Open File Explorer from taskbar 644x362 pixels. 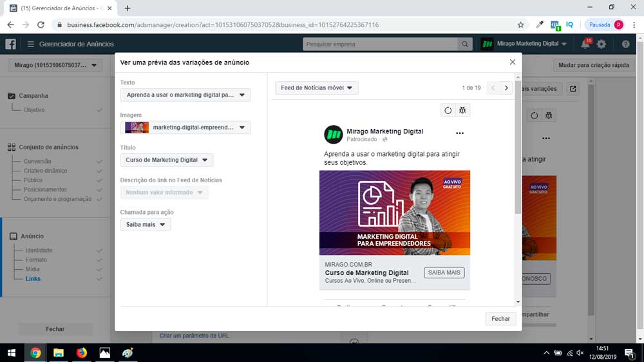tap(59, 353)
